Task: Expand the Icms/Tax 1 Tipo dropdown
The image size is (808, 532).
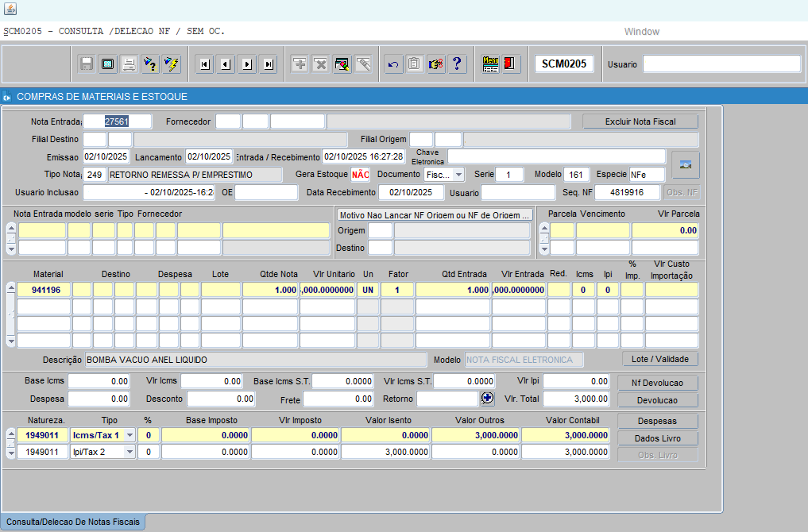Action: [x=129, y=435]
